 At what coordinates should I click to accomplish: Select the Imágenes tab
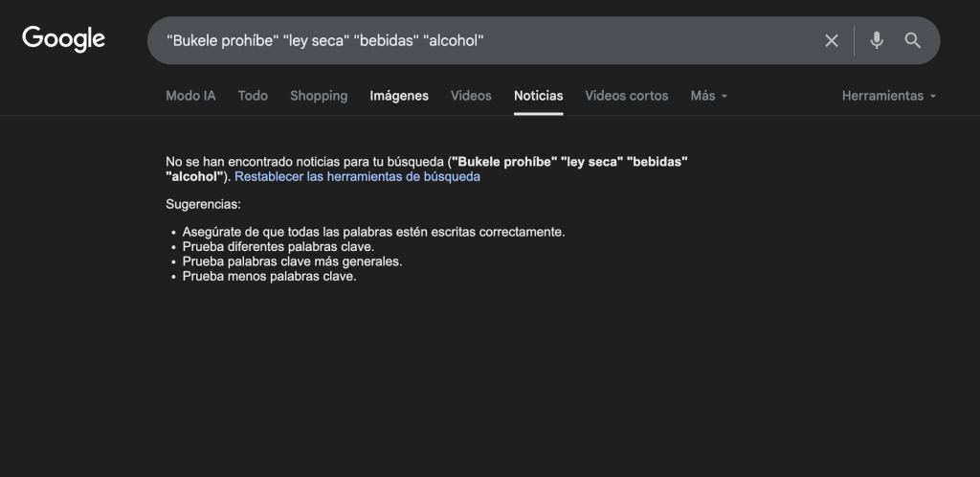pyautogui.click(x=399, y=96)
